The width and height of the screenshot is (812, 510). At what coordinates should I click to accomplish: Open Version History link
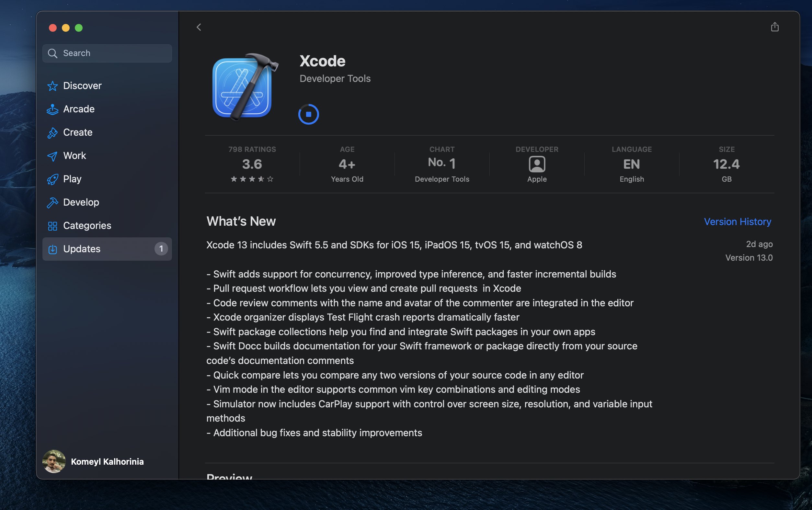point(737,221)
